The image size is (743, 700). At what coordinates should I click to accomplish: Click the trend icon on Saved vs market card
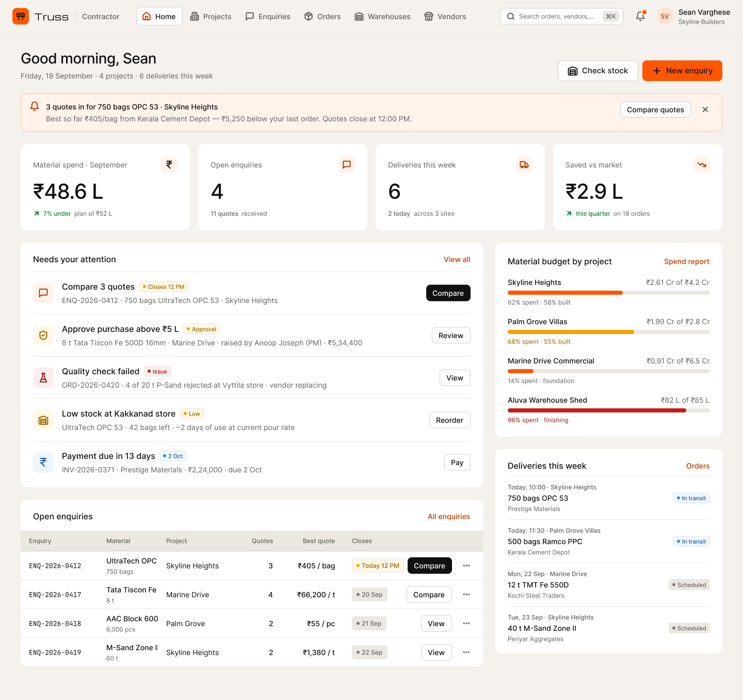coord(702,165)
